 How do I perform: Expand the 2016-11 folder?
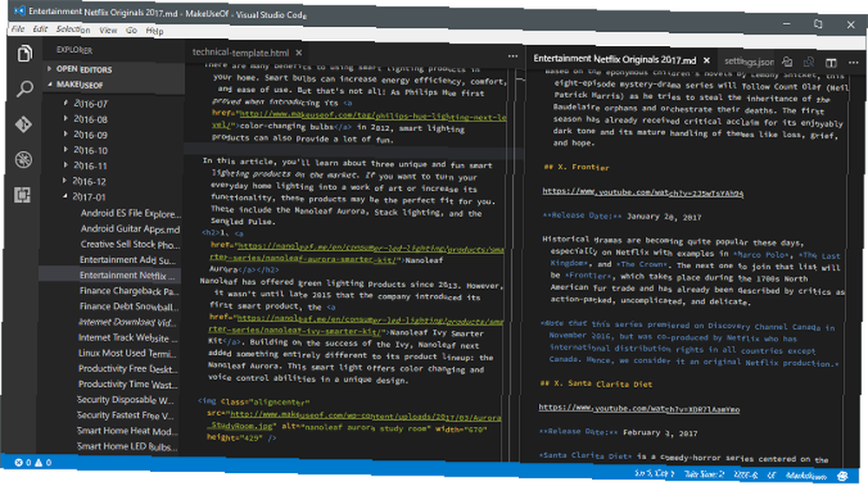coord(91,166)
